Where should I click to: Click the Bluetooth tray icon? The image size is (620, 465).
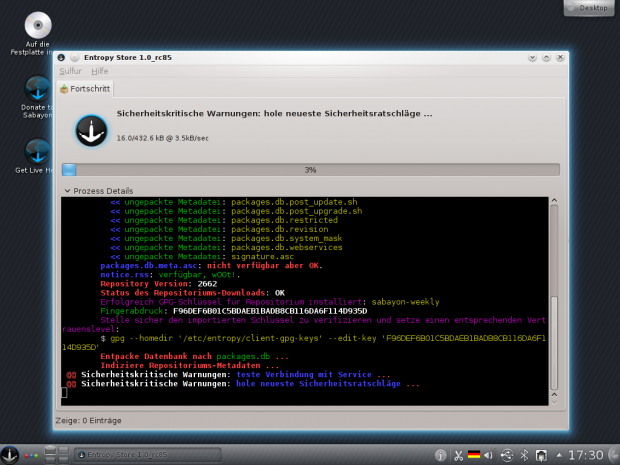click(x=525, y=454)
